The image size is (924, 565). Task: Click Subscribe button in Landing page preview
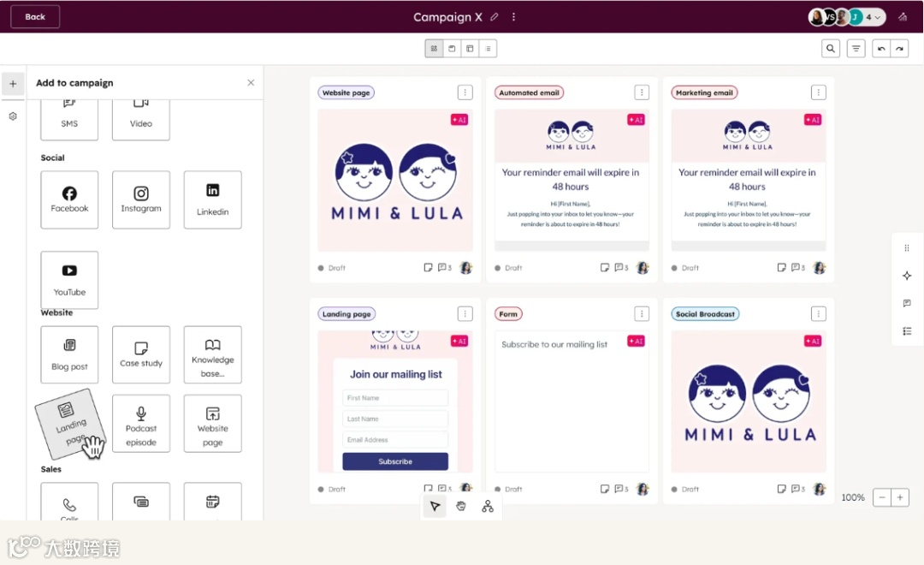coord(394,461)
